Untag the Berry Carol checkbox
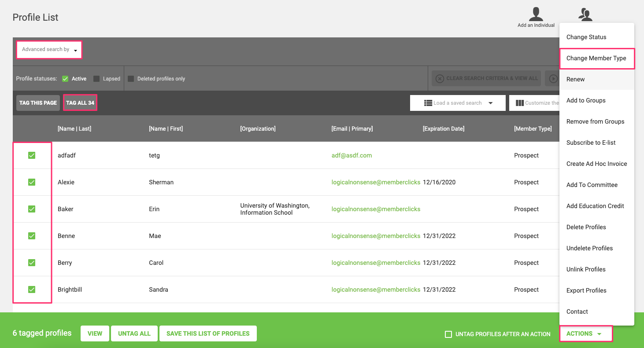The height and width of the screenshot is (348, 644). (x=32, y=263)
